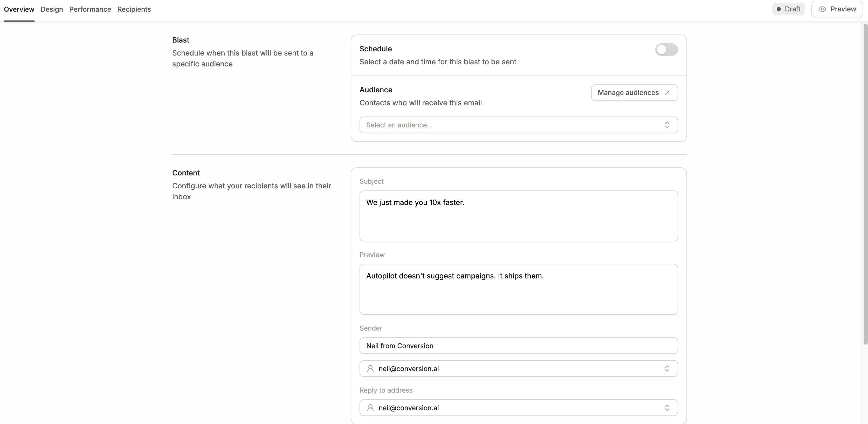
Task: Click the dot icon in Draft badge
Action: click(779, 9)
